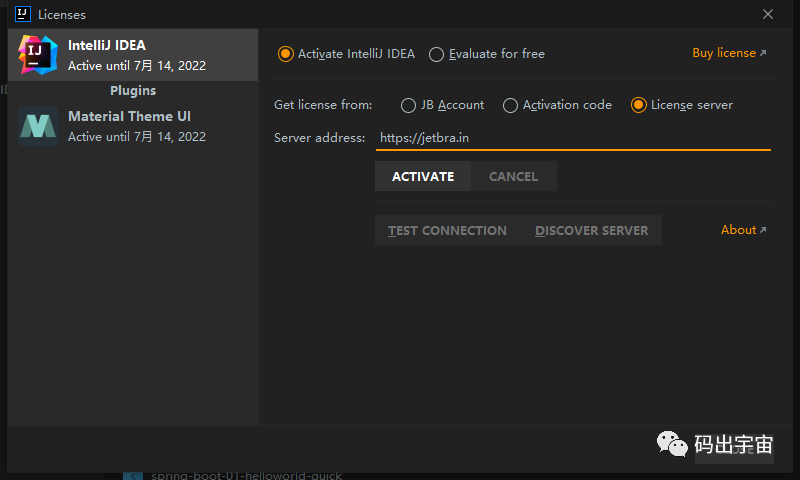Open the Buy license link
800x480 pixels.
coord(723,53)
